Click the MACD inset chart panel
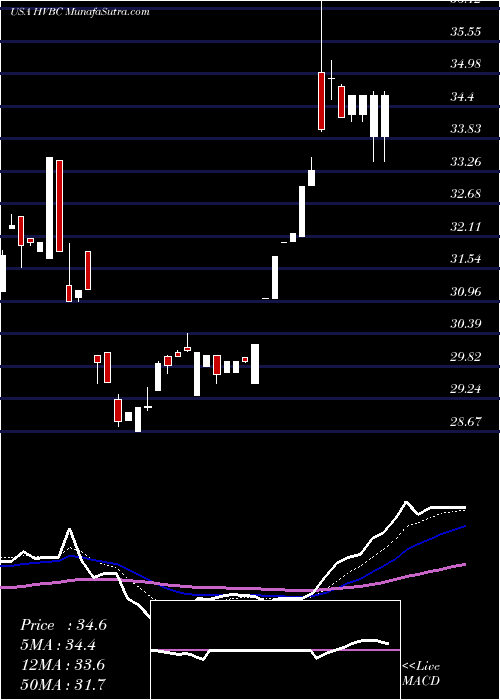500x700 pixels. [275, 650]
